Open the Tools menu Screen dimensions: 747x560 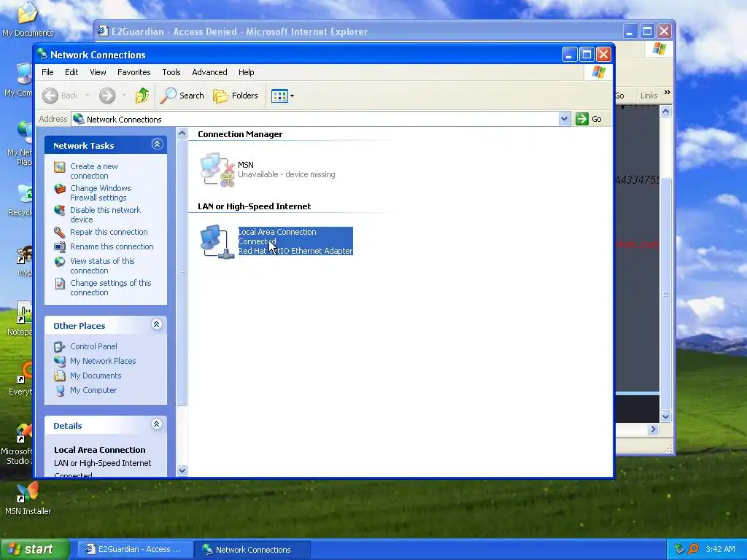[171, 72]
